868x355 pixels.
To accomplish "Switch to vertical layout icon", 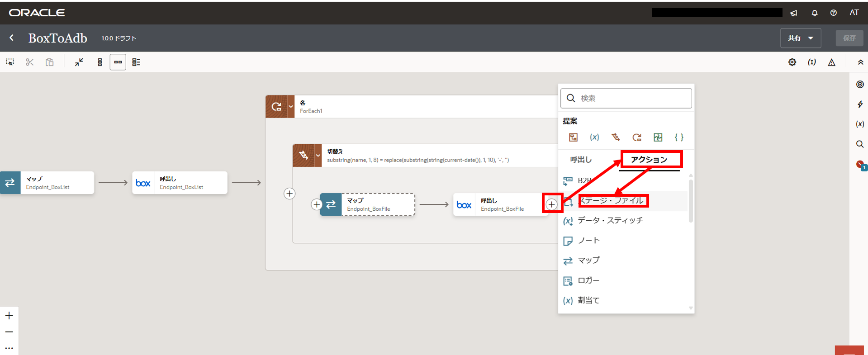I will pos(100,62).
